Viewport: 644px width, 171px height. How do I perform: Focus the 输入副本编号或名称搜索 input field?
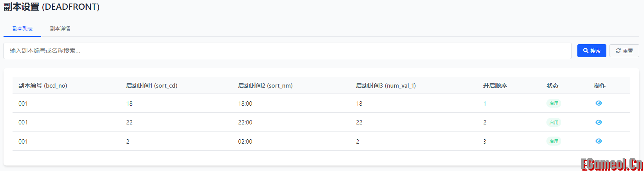pyautogui.click(x=287, y=51)
